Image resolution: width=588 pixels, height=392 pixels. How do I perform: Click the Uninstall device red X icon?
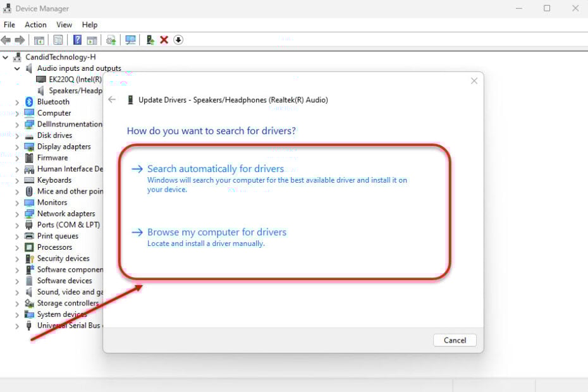tap(163, 39)
